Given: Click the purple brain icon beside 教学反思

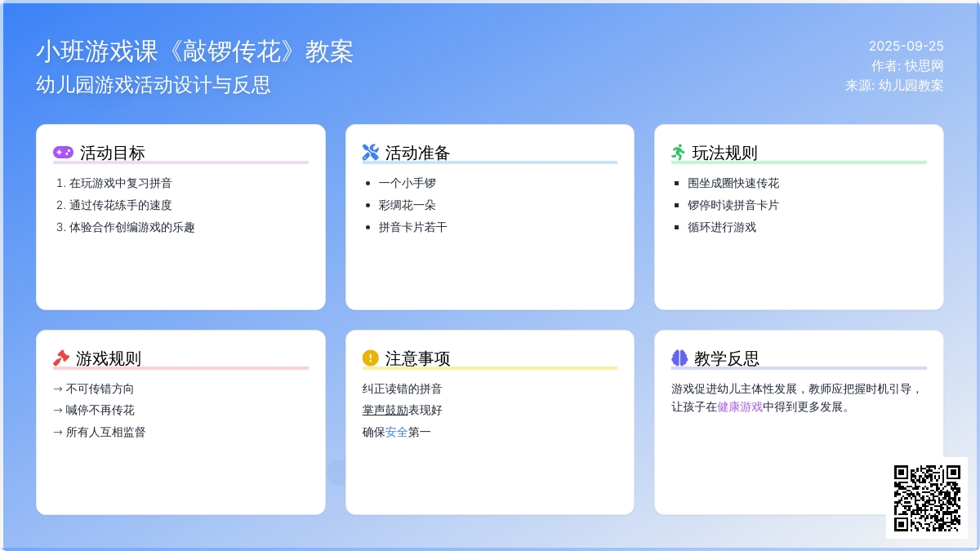Looking at the screenshot, I should click(679, 358).
